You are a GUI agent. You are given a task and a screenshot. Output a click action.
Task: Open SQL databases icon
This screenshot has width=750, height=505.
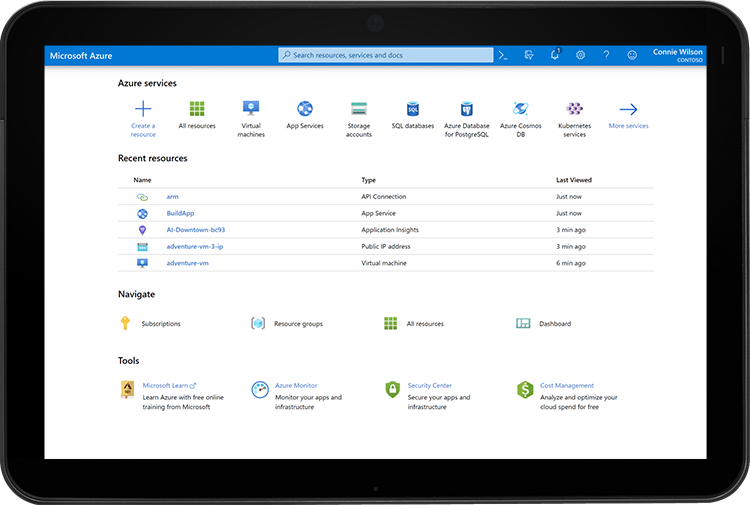413,109
